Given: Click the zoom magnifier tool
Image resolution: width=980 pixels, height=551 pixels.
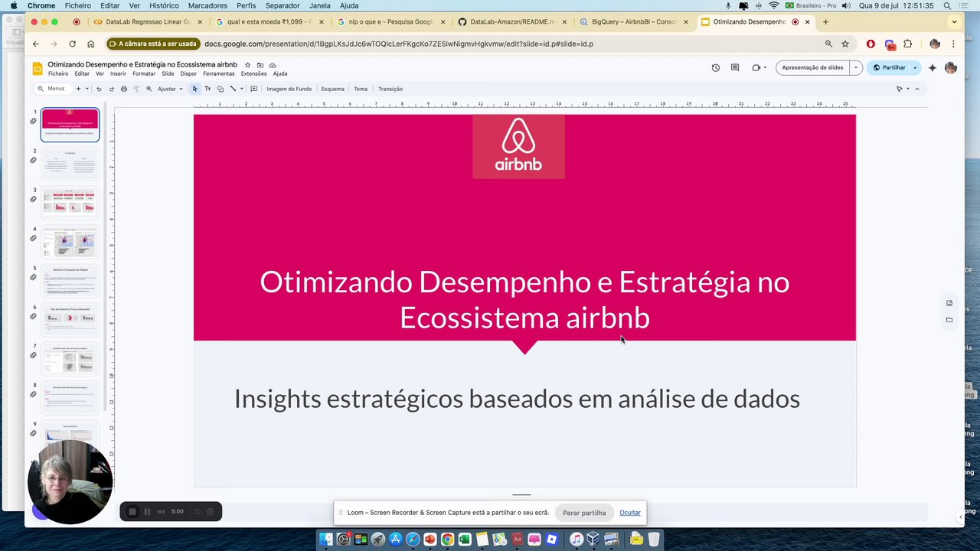Looking at the screenshot, I should point(149,89).
